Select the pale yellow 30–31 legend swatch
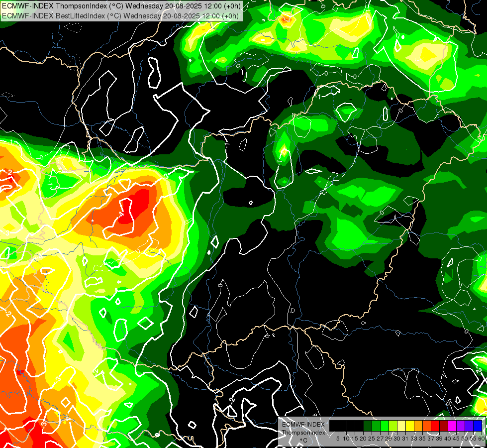Viewport: 487px width, 448px height. (401, 426)
